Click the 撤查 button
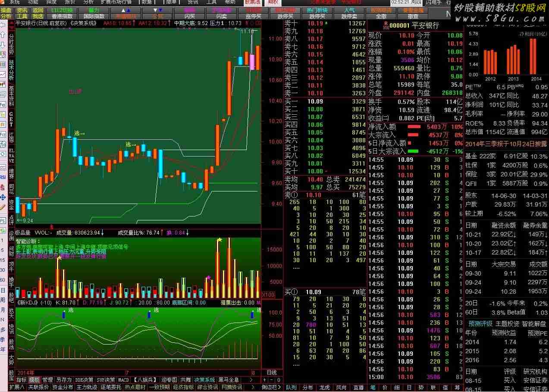The height and width of the screenshot is (392, 549). (413, 16)
